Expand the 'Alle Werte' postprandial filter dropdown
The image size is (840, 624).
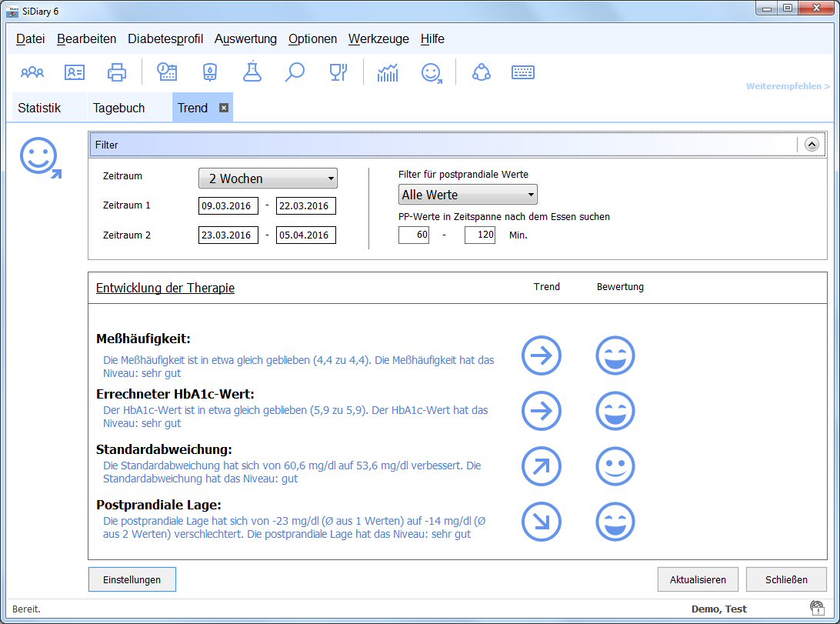click(468, 195)
